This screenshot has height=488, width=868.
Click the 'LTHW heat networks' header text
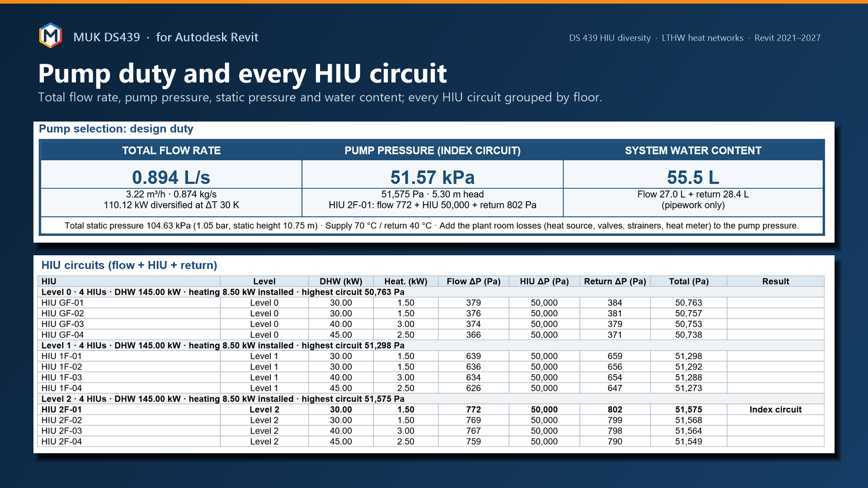point(703,38)
